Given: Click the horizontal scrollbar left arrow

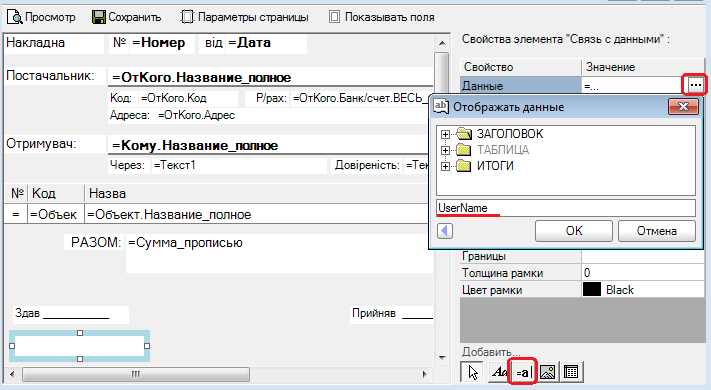Looking at the screenshot, I should point(12,375).
